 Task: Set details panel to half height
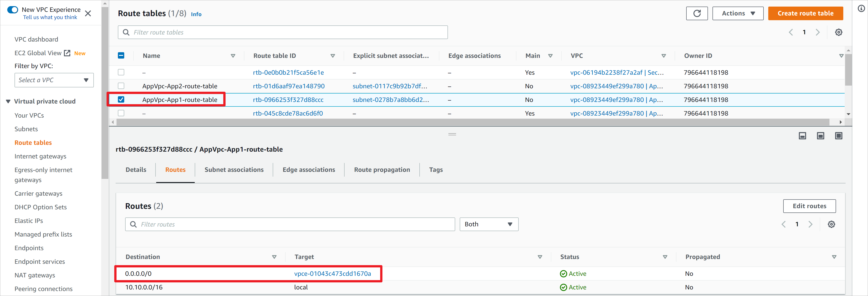[820, 136]
